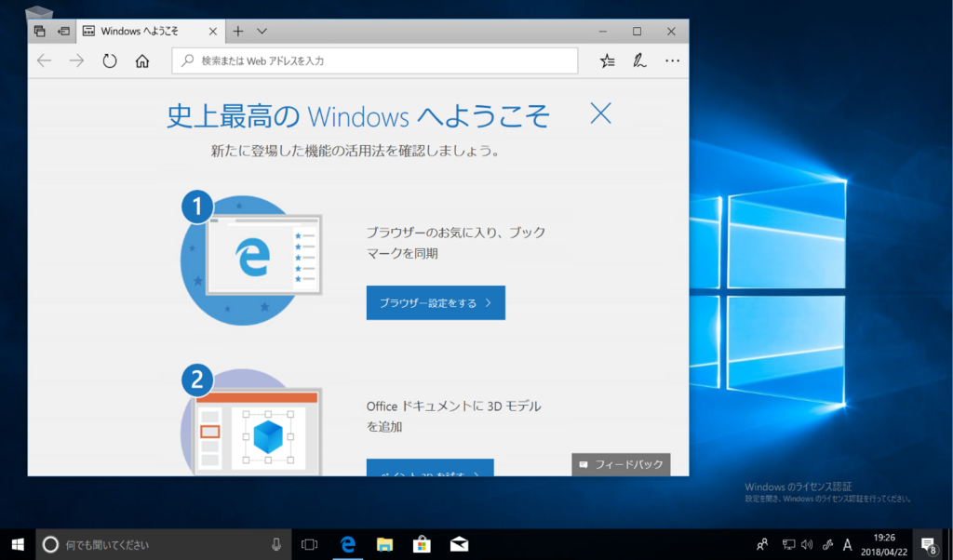Open the Favorites hub star icon
Viewport: 953px width, 560px height.
(607, 60)
